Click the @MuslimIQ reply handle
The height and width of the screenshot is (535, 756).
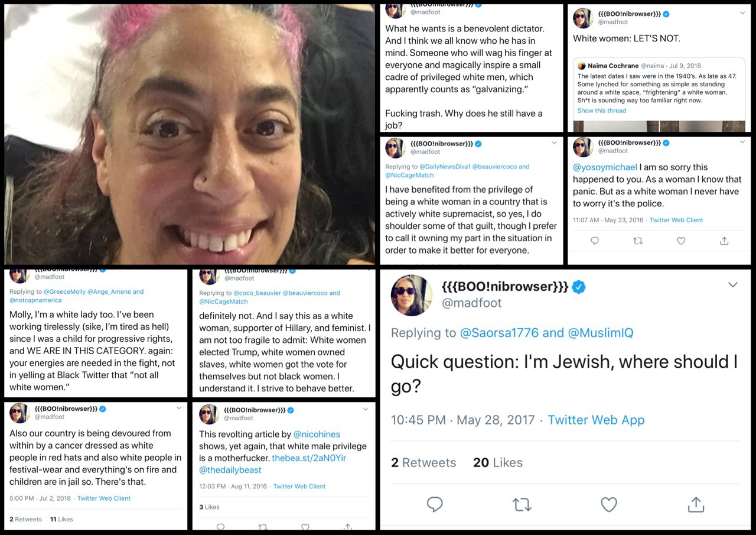(601, 333)
